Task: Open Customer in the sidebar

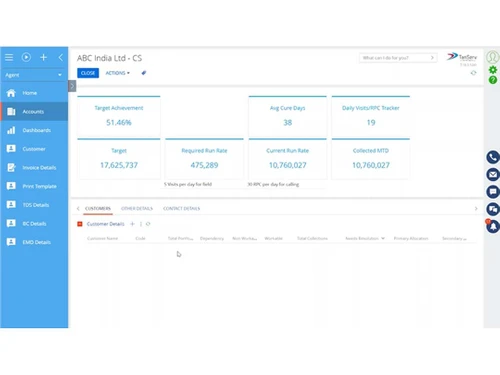Action: click(x=34, y=149)
